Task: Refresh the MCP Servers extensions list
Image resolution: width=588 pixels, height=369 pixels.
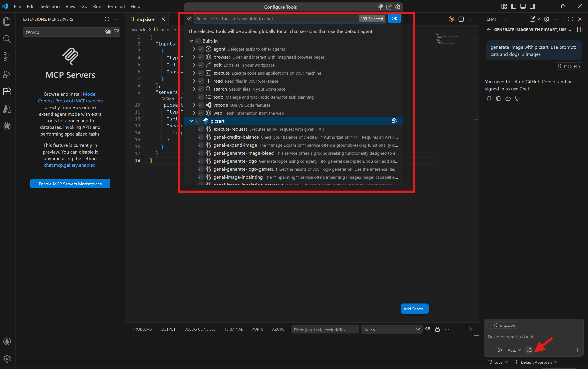Action: click(107, 19)
